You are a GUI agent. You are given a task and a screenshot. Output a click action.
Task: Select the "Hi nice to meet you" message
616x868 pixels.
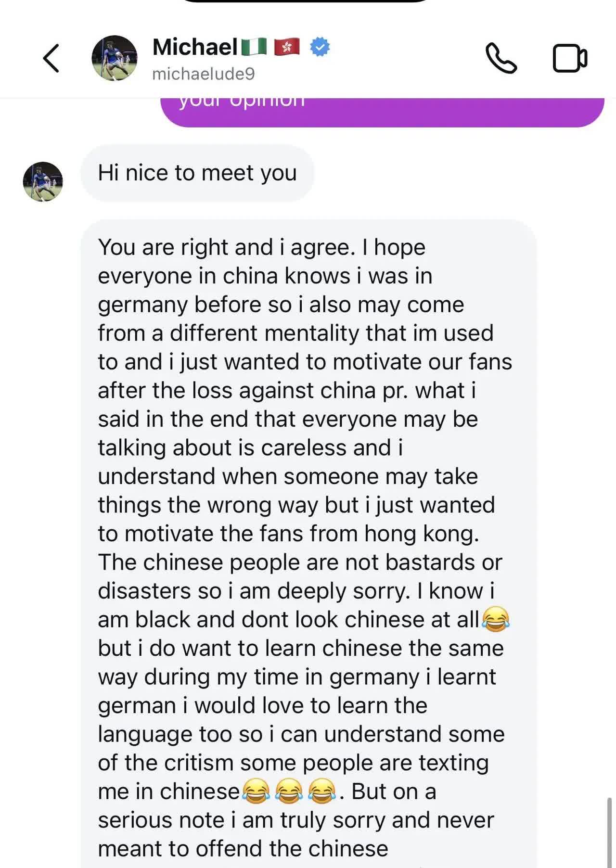197,173
